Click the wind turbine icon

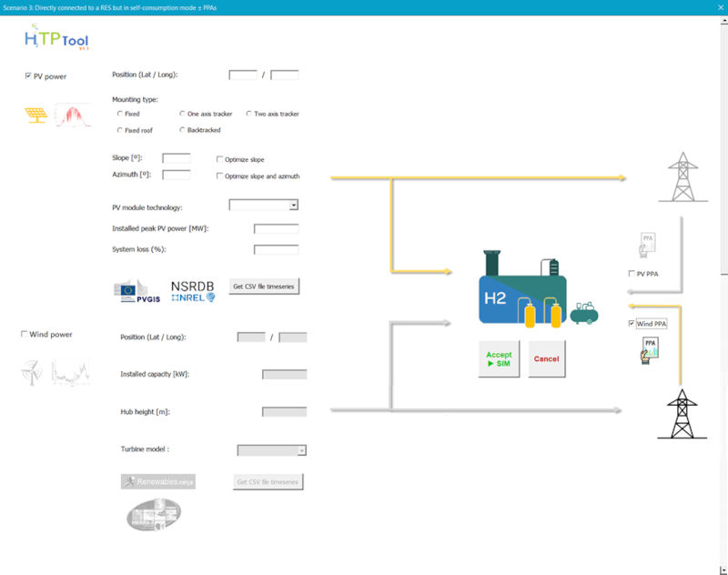click(x=32, y=372)
